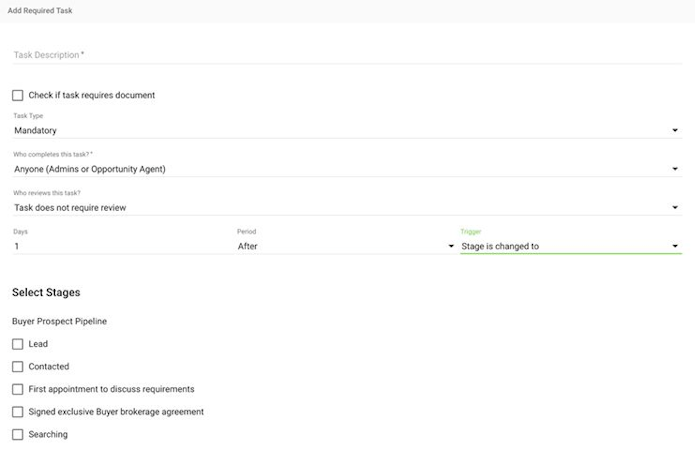
Task: Click the arrow icon for Who reviews this task
Action: (x=676, y=208)
